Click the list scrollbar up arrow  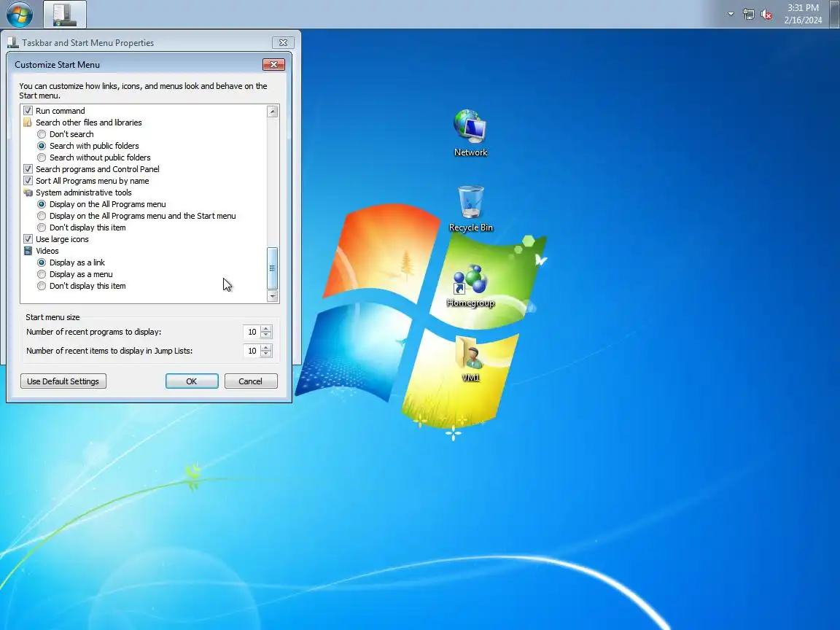[272, 112]
